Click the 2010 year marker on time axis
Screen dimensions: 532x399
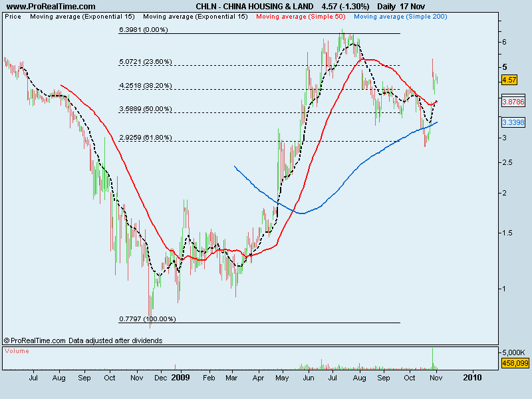click(x=472, y=378)
